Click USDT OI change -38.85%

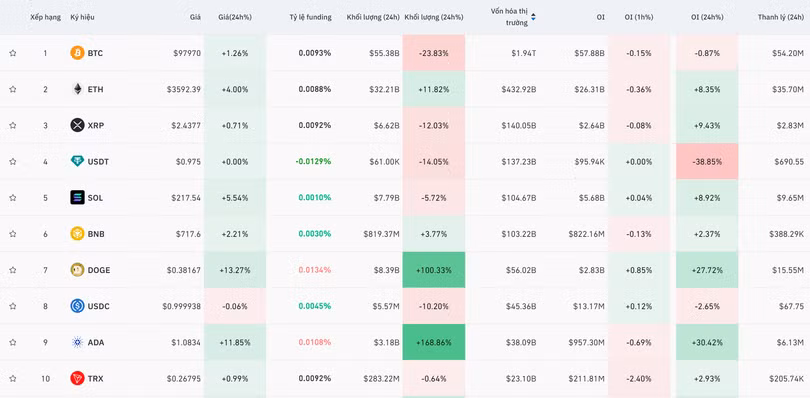click(707, 161)
